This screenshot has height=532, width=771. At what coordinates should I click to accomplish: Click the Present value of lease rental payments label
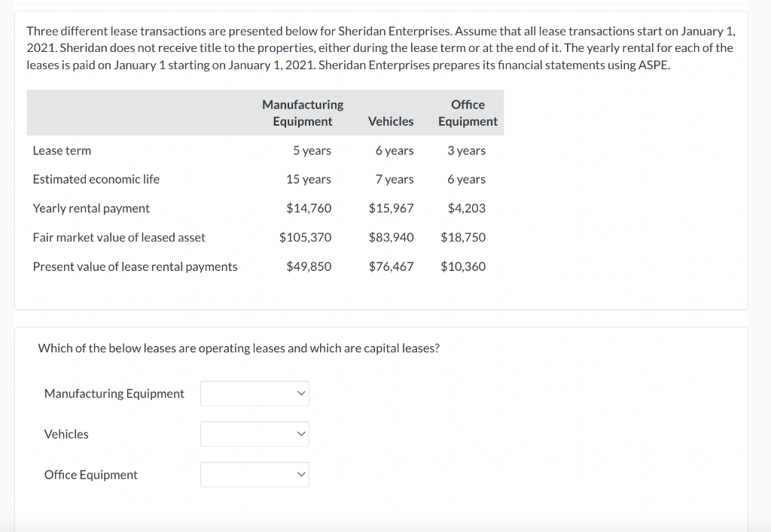coord(136,266)
